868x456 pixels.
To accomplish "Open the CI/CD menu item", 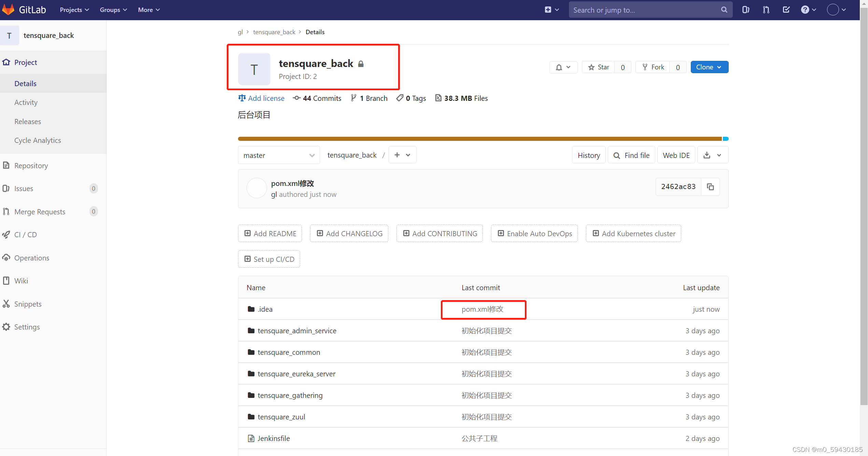I will 26,234.
